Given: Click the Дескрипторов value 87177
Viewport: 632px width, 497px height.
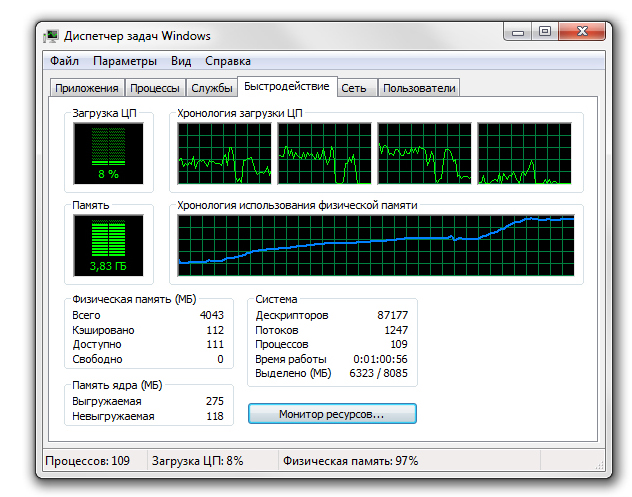Looking at the screenshot, I should (393, 315).
